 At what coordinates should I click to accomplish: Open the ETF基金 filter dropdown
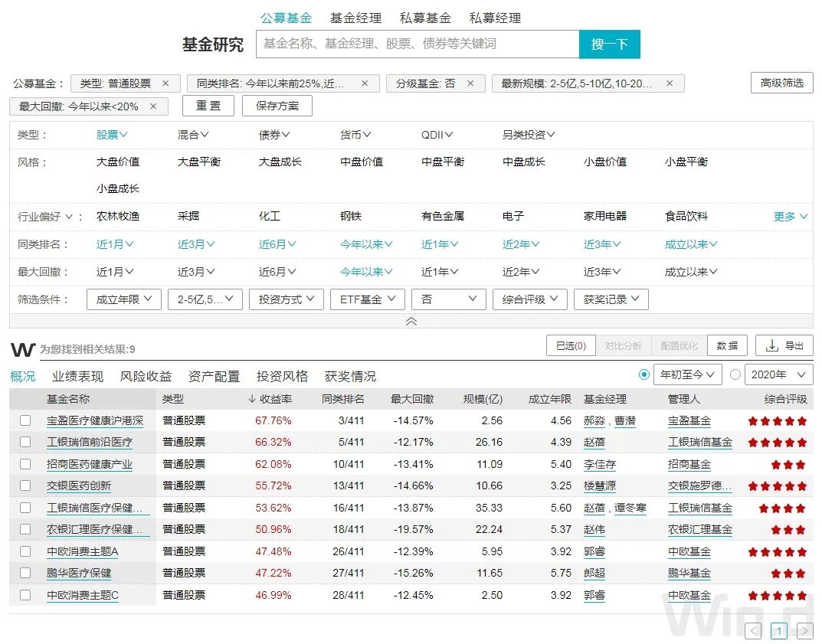(x=368, y=299)
